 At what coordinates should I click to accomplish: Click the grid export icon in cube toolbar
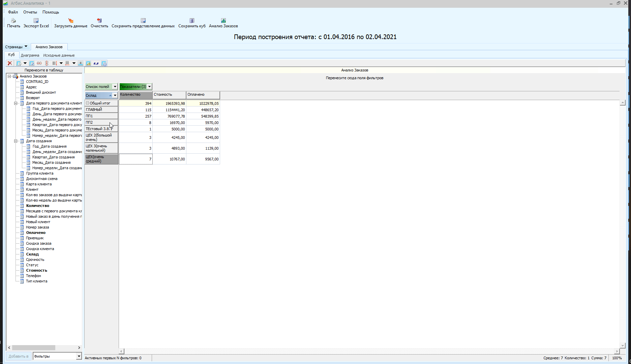(19, 63)
